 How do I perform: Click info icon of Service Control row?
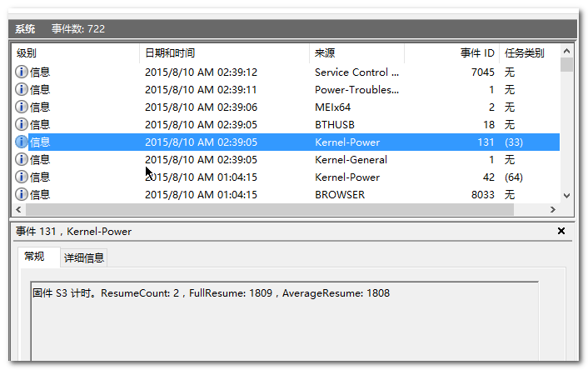click(x=22, y=72)
